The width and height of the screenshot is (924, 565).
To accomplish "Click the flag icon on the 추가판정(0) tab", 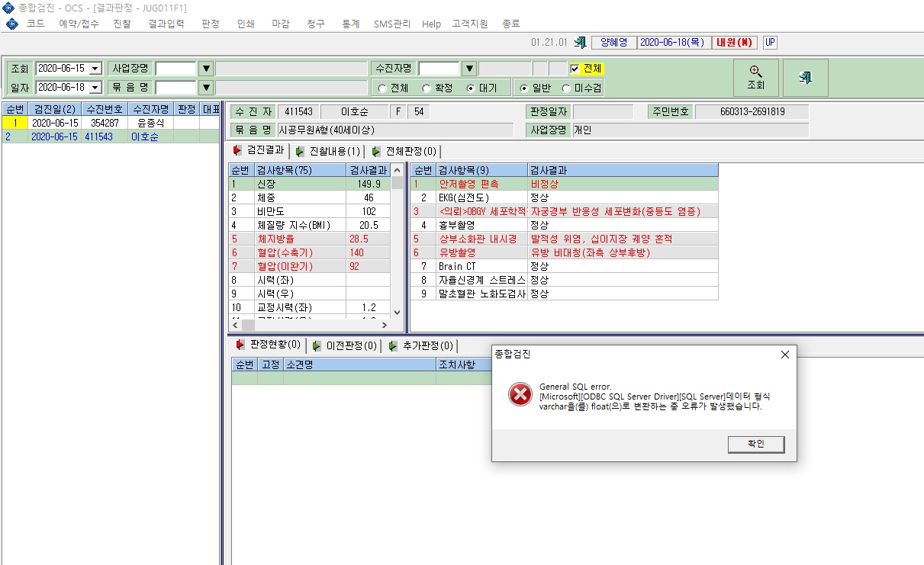I will [x=394, y=345].
